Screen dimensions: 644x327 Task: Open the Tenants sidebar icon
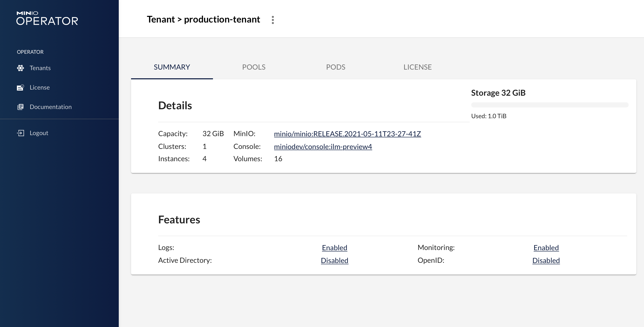(x=20, y=68)
